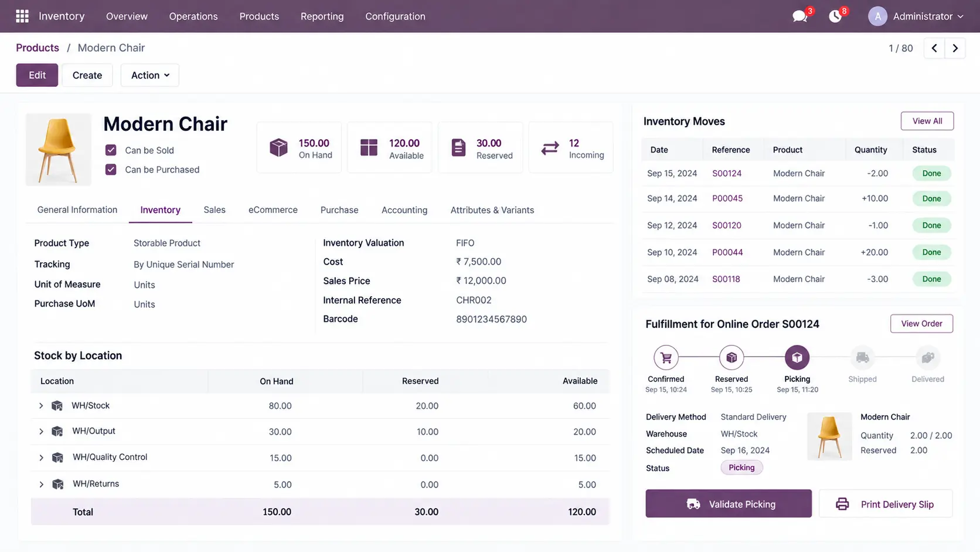The height and width of the screenshot is (552, 980).
Task: Click the Delivered step icon
Action: [928, 357]
